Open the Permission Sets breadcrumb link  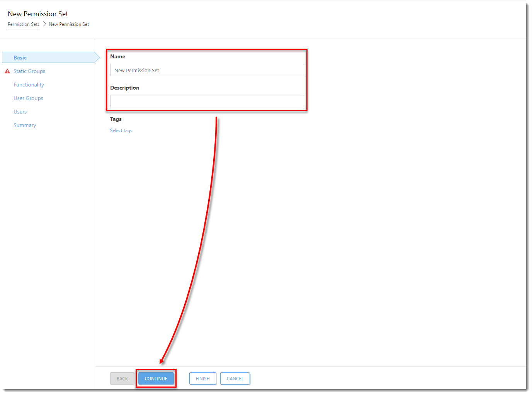pos(24,24)
